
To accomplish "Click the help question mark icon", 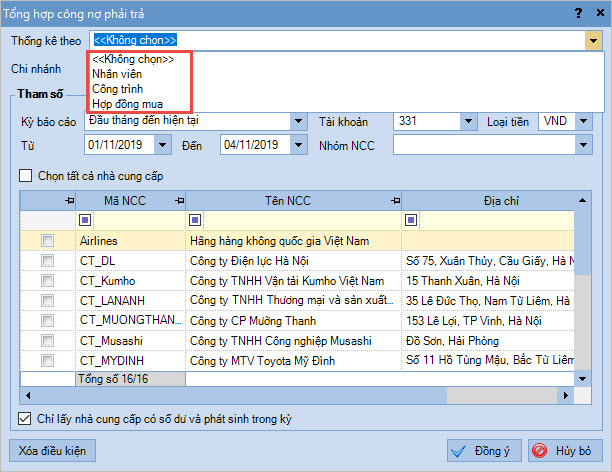I will [577, 12].
